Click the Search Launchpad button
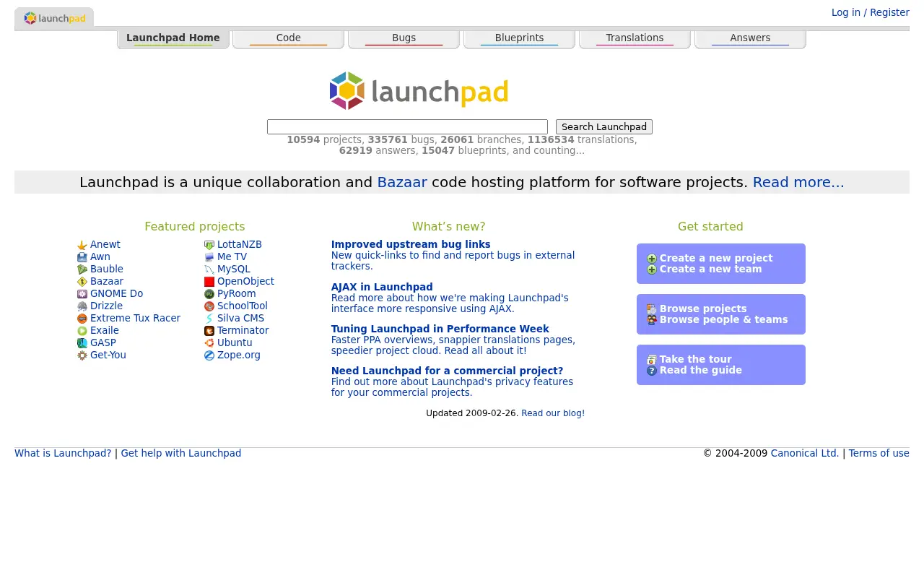Viewport: 924px width, 578px height. point(604,127)
